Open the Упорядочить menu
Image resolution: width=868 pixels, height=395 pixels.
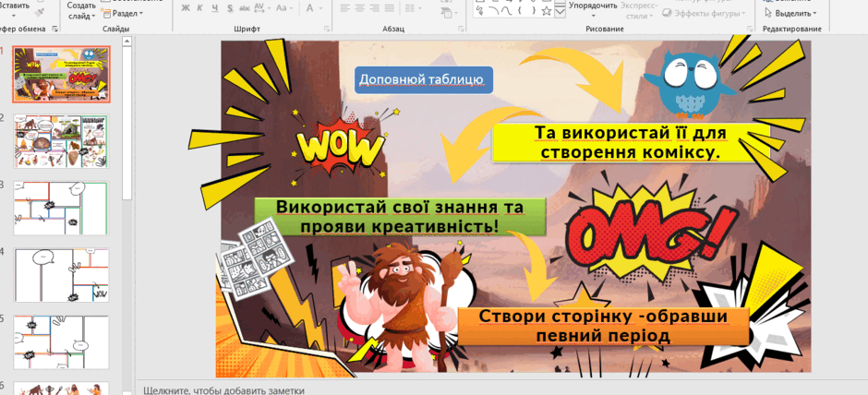pyautogui.click(x=593, y=6)
